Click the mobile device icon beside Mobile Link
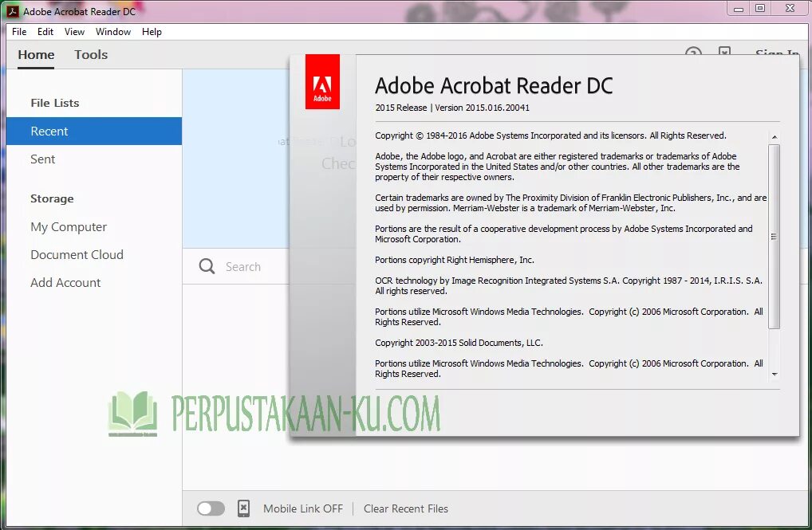Screen dimensions: 812x530 (x=243, y=508)
